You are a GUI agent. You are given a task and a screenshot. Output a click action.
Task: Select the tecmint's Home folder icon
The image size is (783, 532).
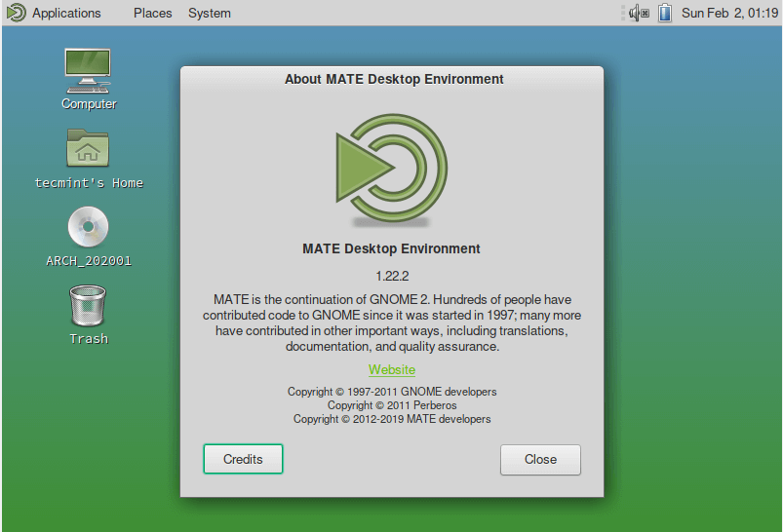[88, 148]
